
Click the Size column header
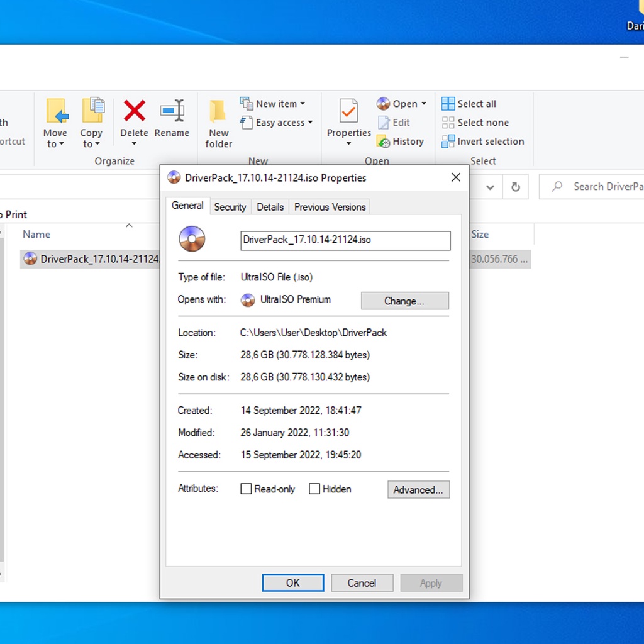point(480,234)
